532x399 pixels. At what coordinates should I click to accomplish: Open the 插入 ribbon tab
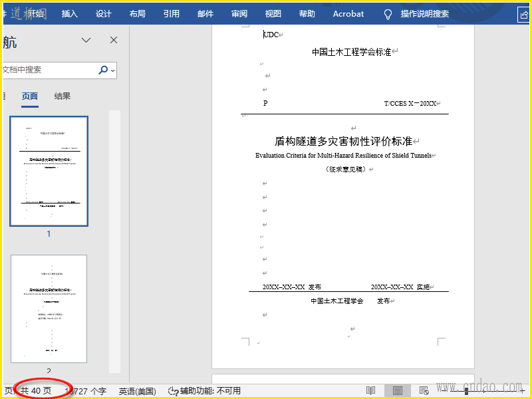click(x=70, y=14)
